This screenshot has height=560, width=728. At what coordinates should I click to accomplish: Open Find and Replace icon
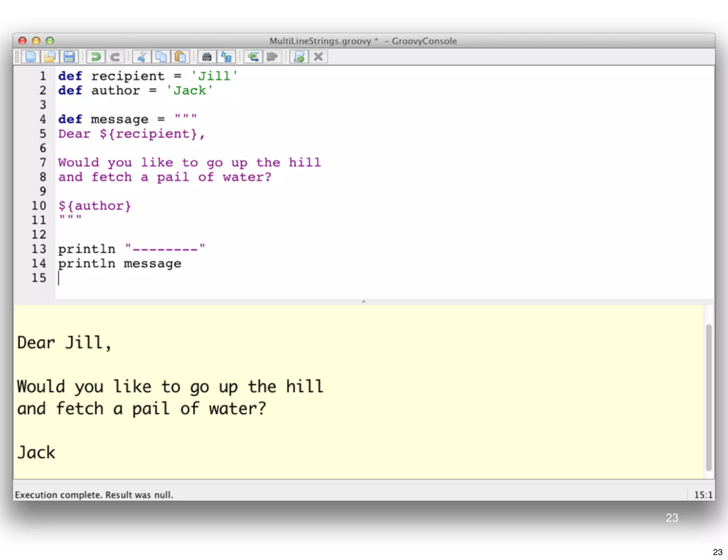pyautogui.click(x=226, y=57)
